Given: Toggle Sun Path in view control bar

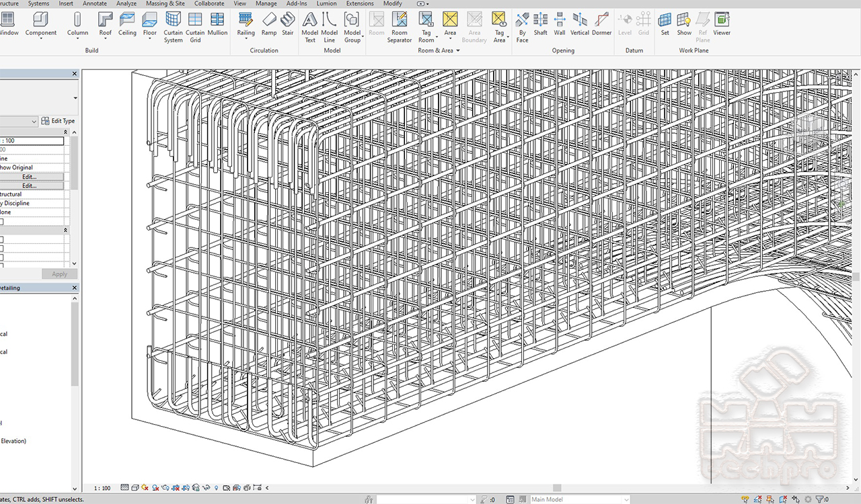Looking at the screenshot, I should pos(145,487).
